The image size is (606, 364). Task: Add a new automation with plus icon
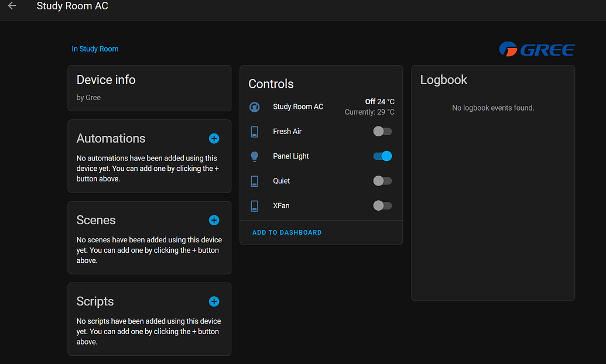[214, 139]
